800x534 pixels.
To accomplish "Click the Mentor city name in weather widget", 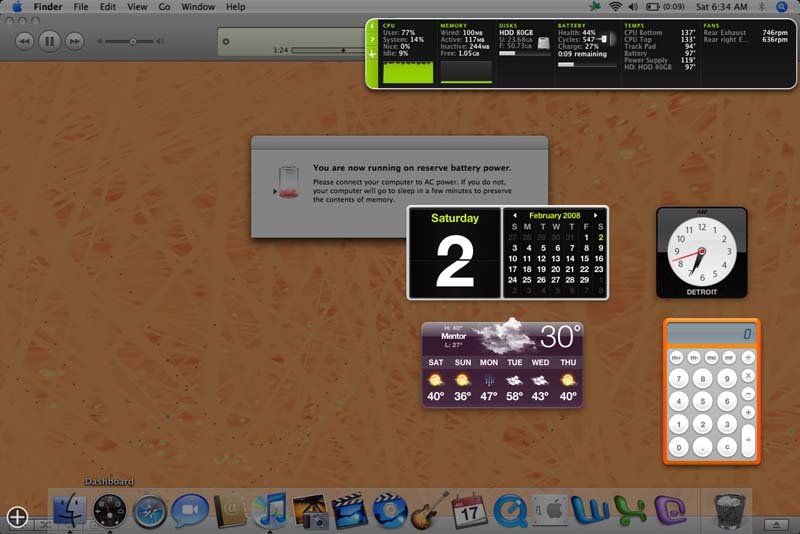I will pos(453,336).
